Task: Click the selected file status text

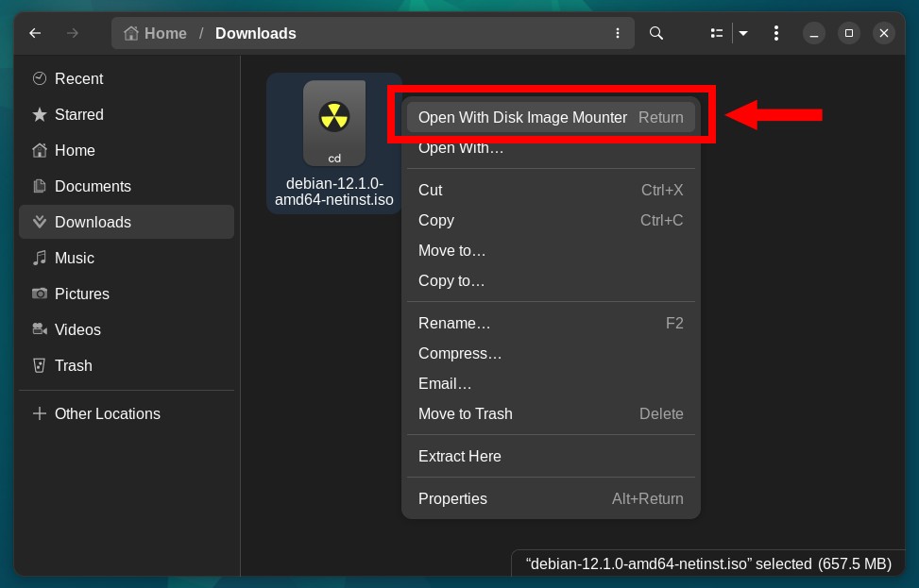Action: coord(708,564)
